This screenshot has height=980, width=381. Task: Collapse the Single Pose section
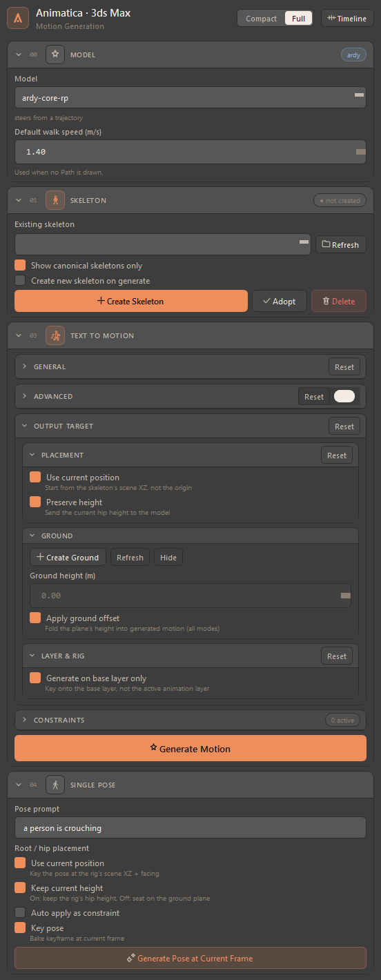click(x=19, y=785)
